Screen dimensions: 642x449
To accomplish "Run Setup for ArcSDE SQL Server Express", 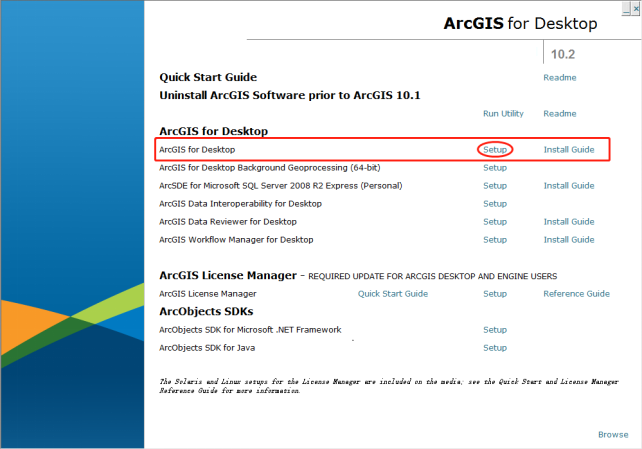I will [x=495, y=185].
